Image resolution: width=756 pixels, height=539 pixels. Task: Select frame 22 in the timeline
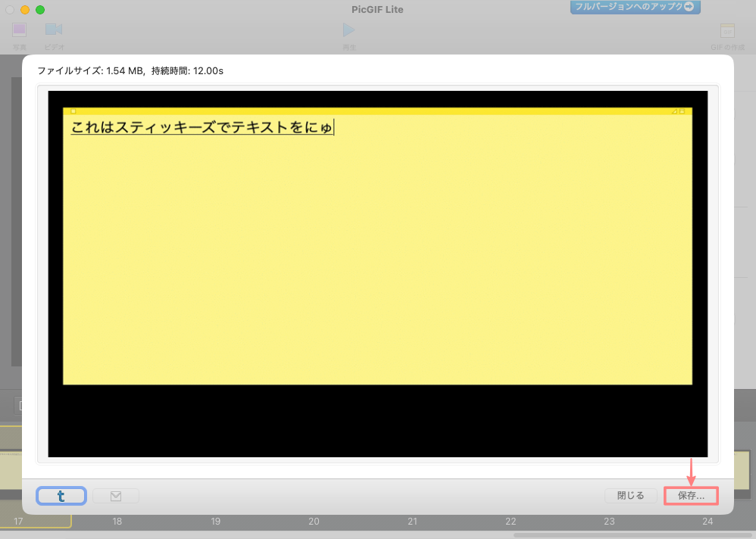tap(511, 522)
